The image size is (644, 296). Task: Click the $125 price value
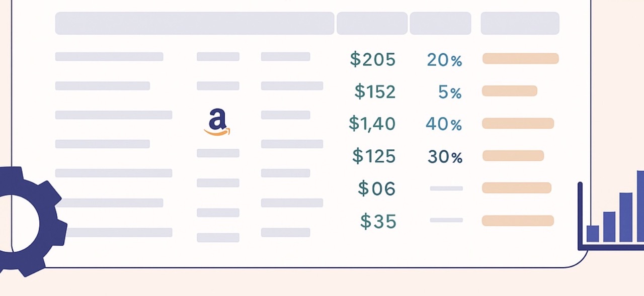pyautogui.click(x=374, y=156)
